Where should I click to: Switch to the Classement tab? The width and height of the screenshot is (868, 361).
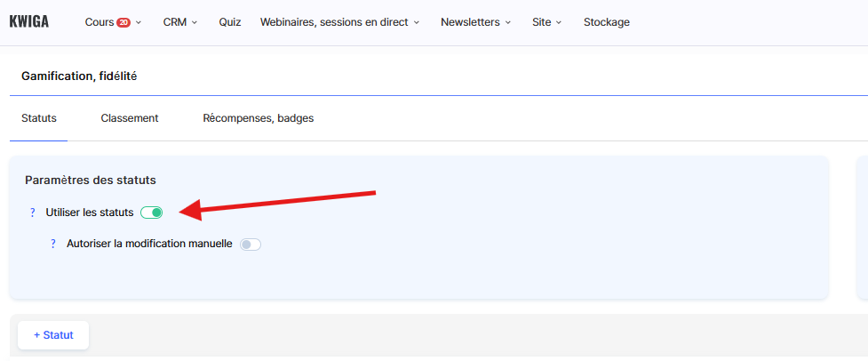pos(130,118)
